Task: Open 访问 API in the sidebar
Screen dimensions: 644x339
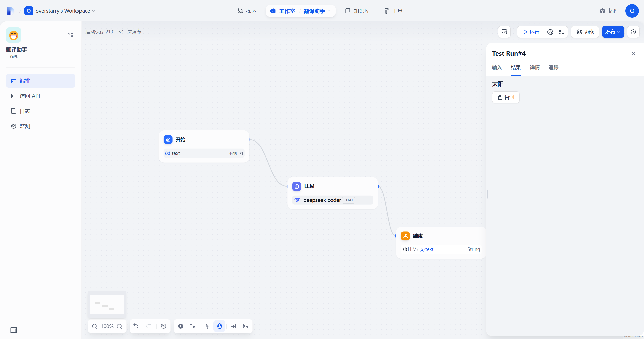Action: pos(41,96)
